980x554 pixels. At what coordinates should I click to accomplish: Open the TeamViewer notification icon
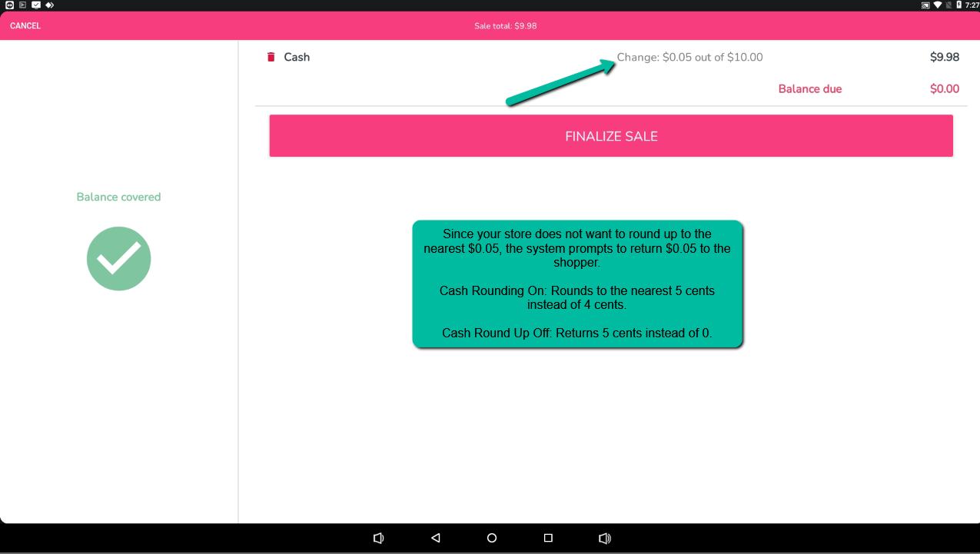click(8, 5)
